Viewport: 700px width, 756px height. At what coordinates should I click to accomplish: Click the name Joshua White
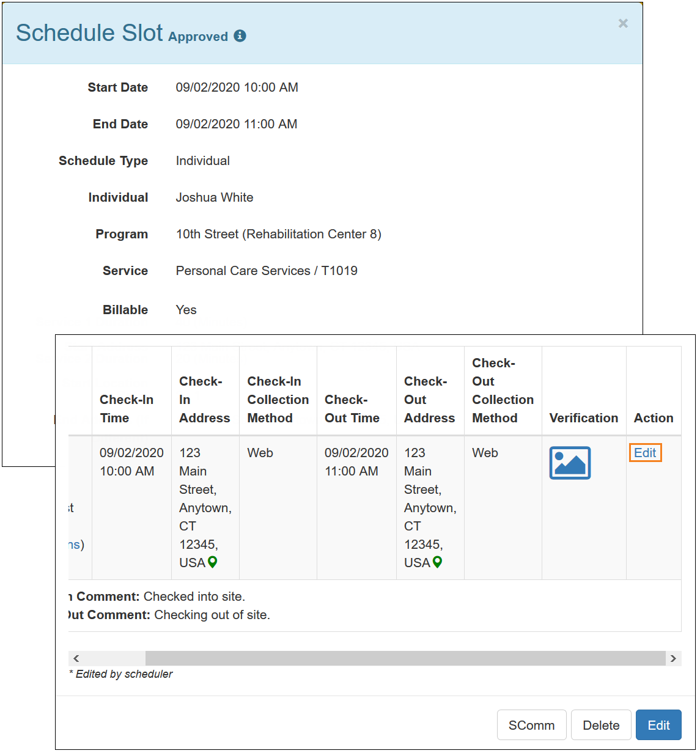point(215,197)
